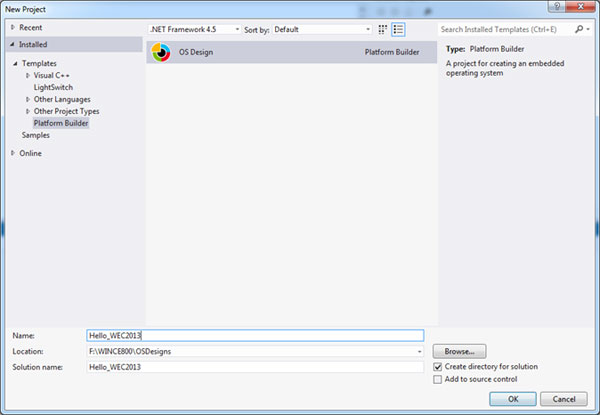Image resolution: width=600 pixels, height=415 pixels.
Task: Toggle Create directory for solution checkbox
Action: (x=438, y=367)
